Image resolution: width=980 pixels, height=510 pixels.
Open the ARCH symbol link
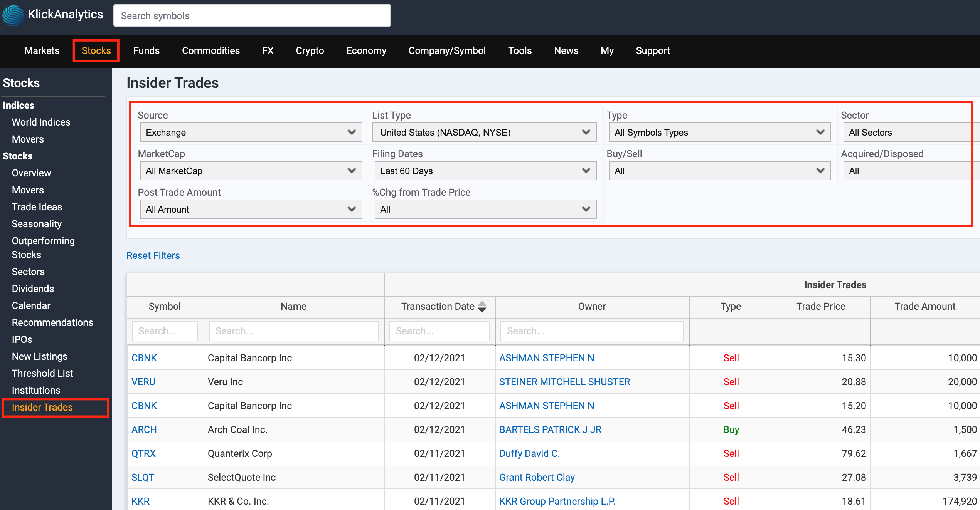[x=144, y=429]
